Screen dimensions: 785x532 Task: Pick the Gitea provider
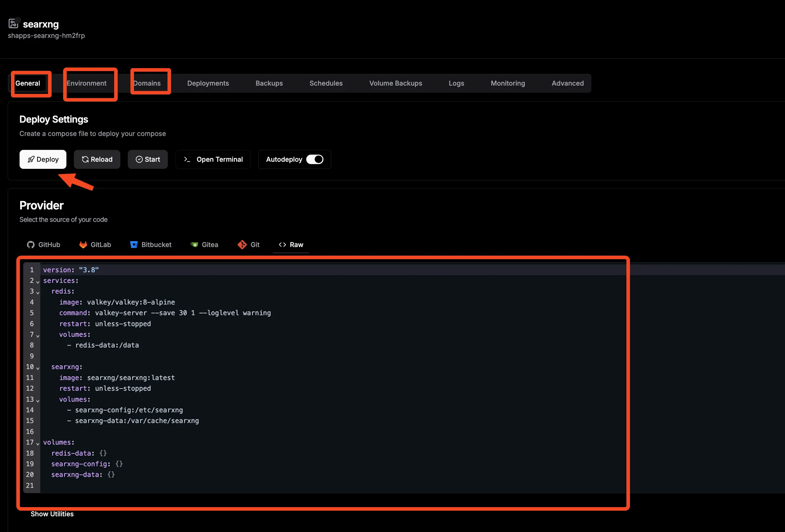tap(204, 244)
